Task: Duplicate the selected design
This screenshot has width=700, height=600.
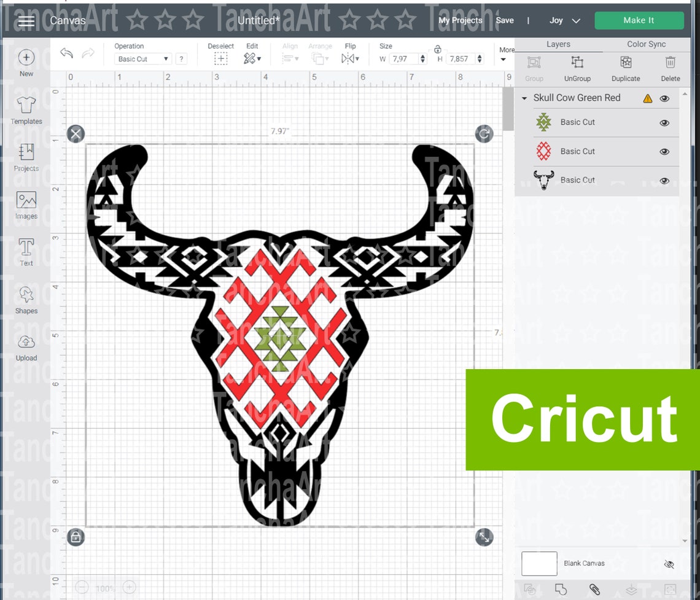Action: point(625,62)
